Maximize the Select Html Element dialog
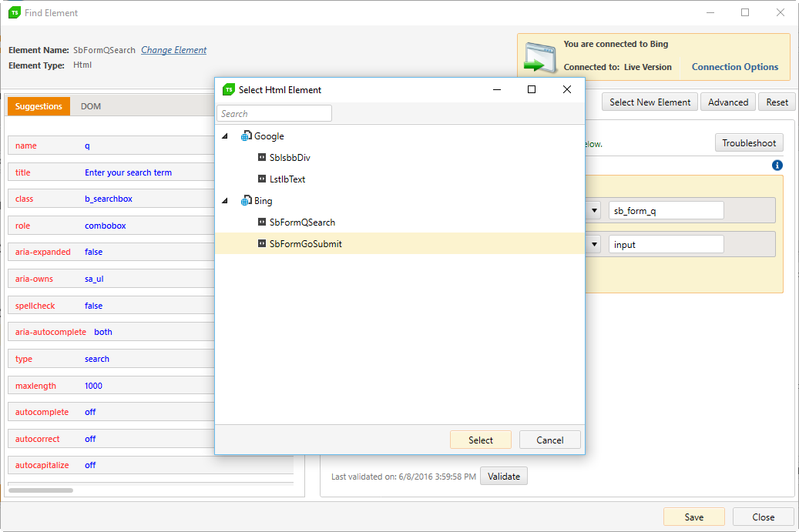 click(532, 89)
